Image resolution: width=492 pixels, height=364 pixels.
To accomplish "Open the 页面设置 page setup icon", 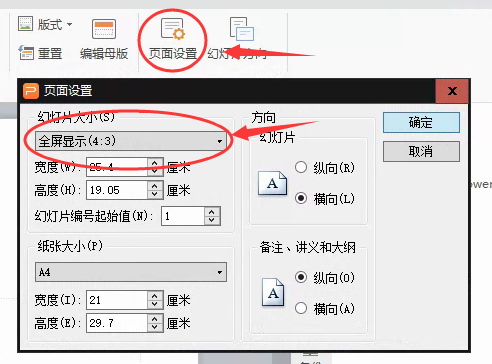I will pyautogui.click(x=173, y=29).
